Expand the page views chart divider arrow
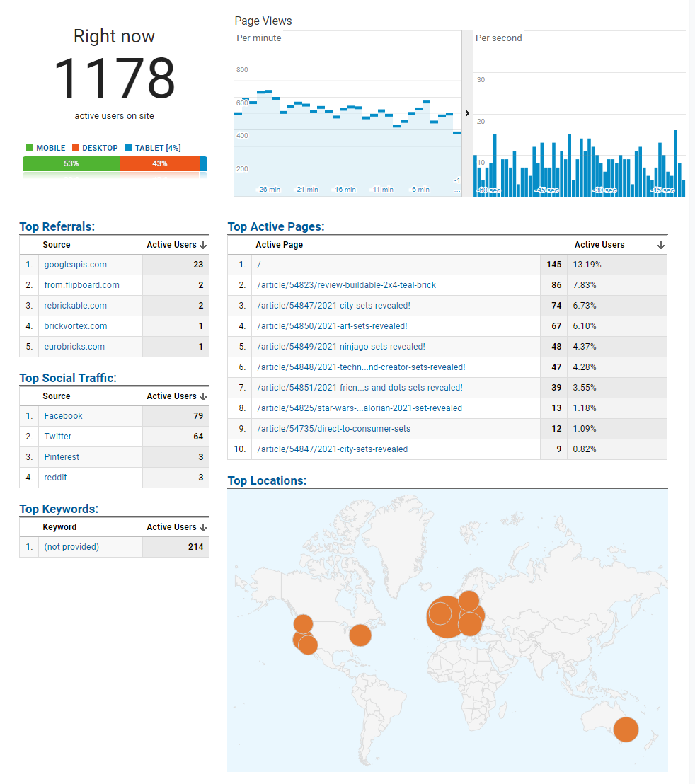695x784 pixels. [467, 113]
